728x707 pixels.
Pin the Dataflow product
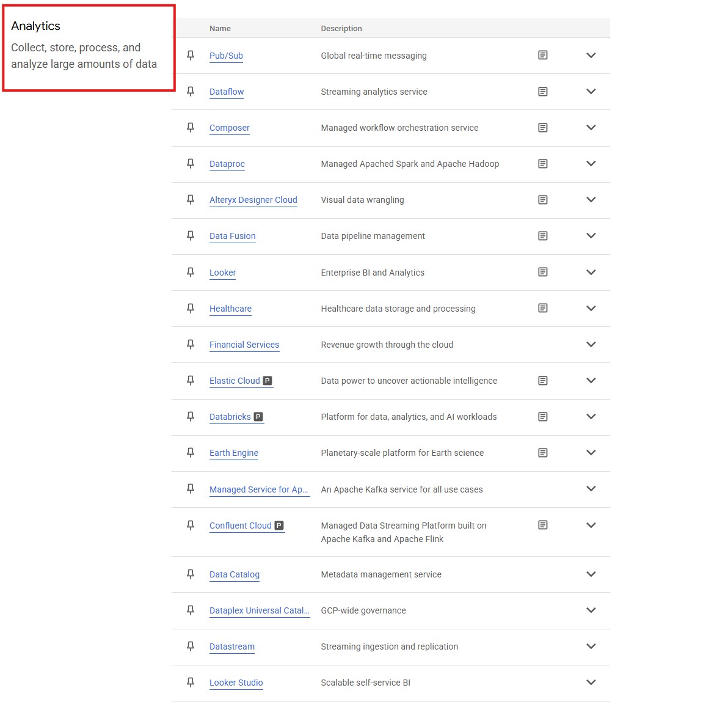coord(191,92)
